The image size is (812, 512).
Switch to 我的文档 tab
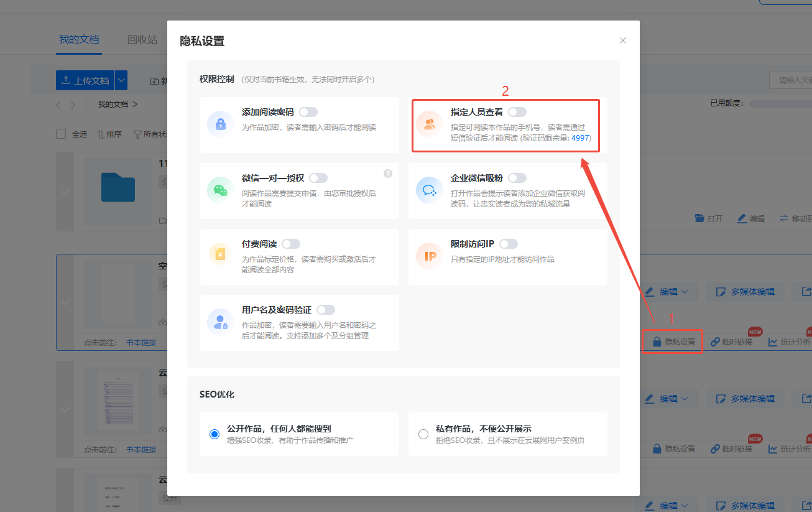79,39
